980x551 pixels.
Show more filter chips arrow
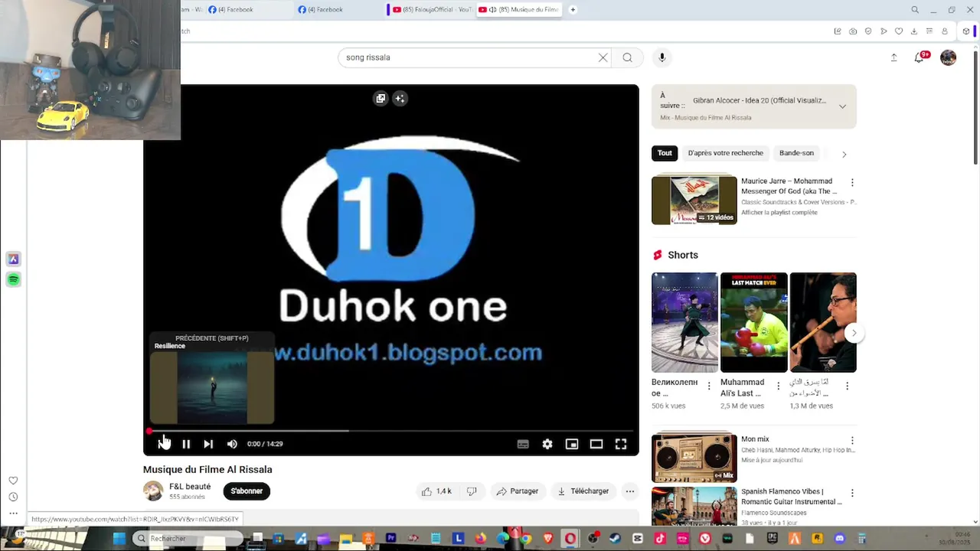[844, 154]
